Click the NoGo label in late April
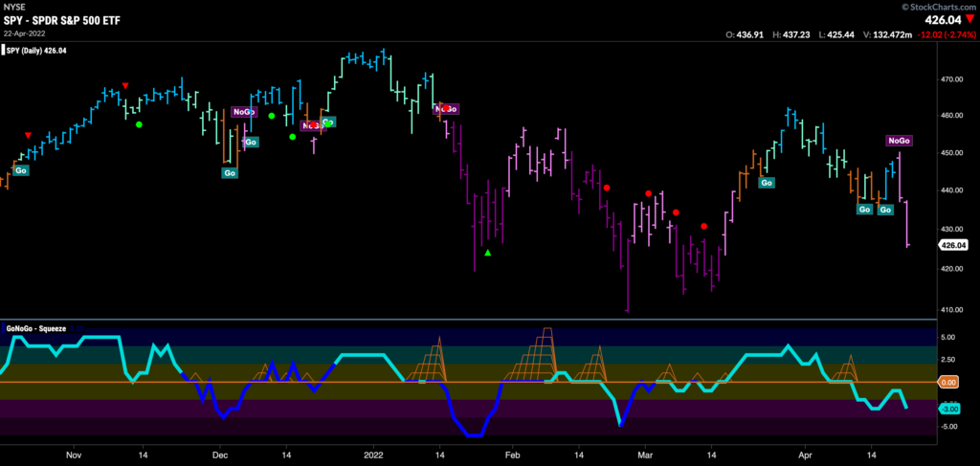This screenshot has width=980, height=466. point(900,141)
